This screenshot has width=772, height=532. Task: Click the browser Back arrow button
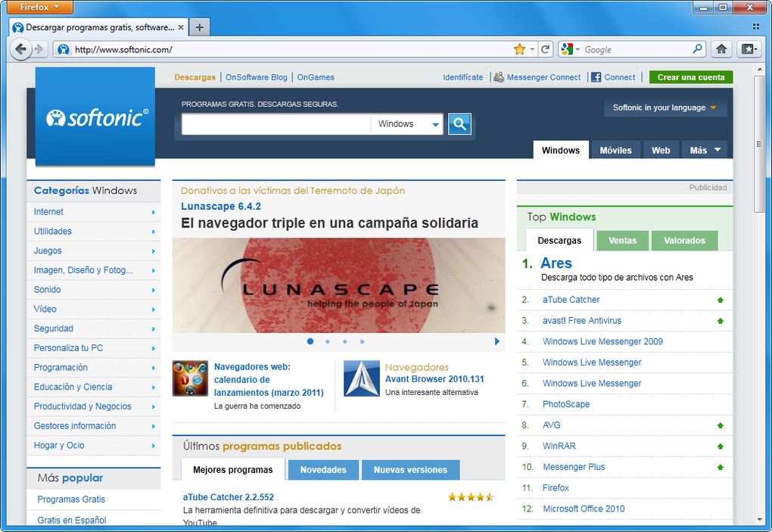(x=20, y=49)
